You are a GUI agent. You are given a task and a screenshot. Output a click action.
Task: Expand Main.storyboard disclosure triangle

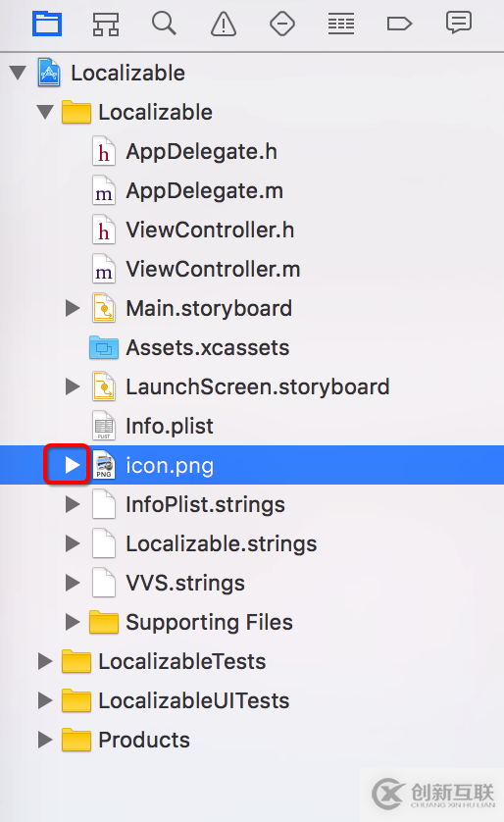tap(73, 308)
